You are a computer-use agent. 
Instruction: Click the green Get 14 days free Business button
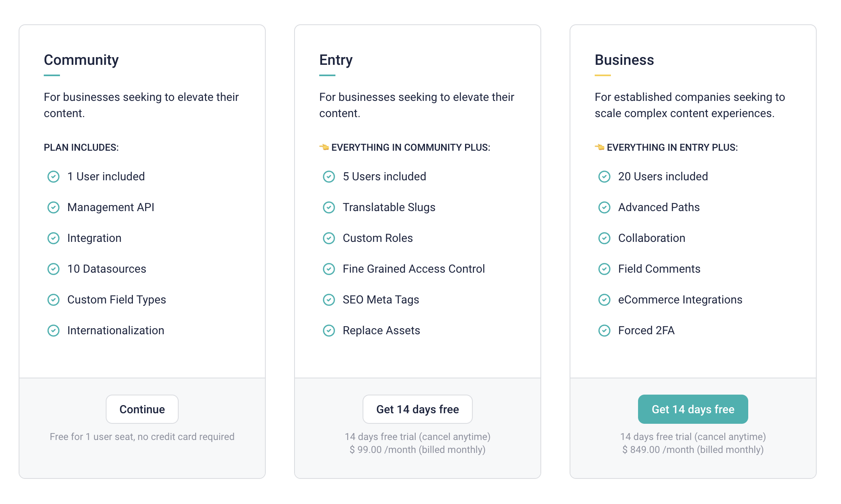[693, 409]
